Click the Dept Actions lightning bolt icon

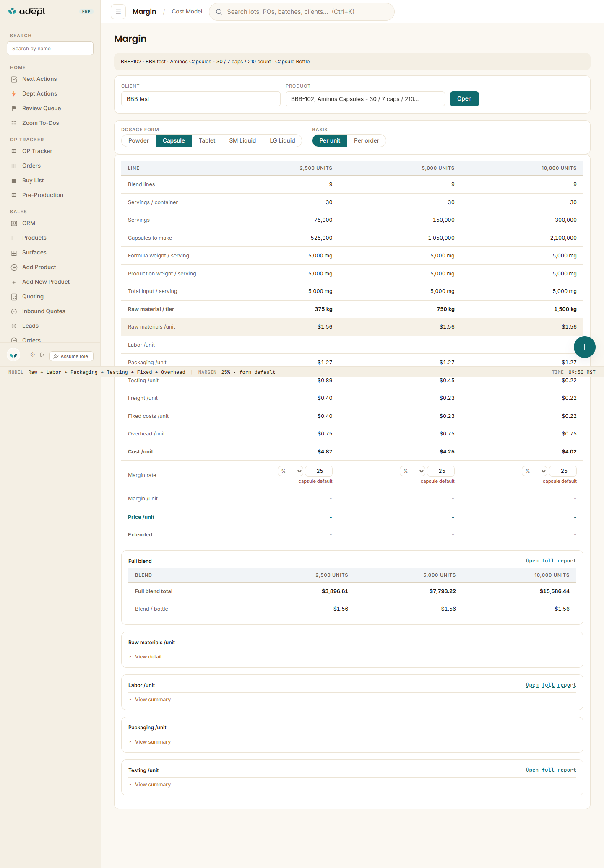[14, 94]
